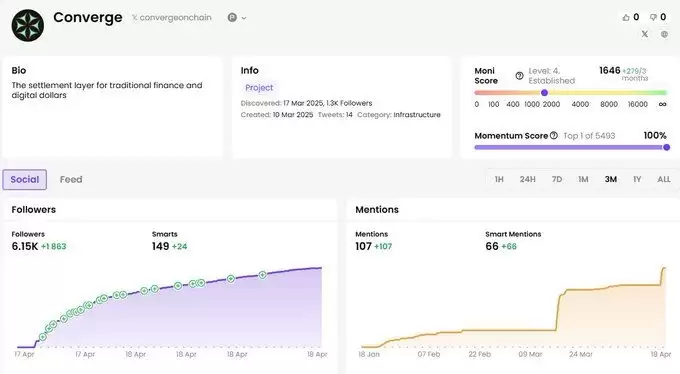Open the website globe icon
This screenshot has width=680, height=374.
point(664,34)
